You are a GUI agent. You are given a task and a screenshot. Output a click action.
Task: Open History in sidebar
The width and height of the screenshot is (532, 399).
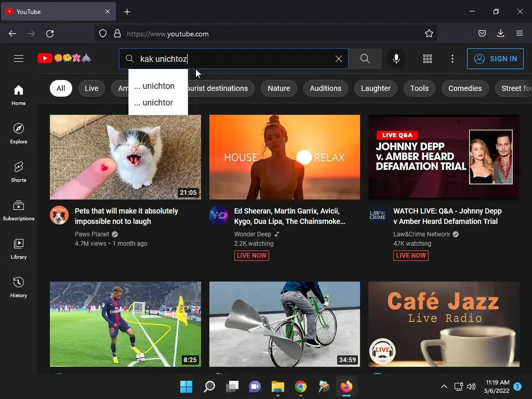(19, 287)
